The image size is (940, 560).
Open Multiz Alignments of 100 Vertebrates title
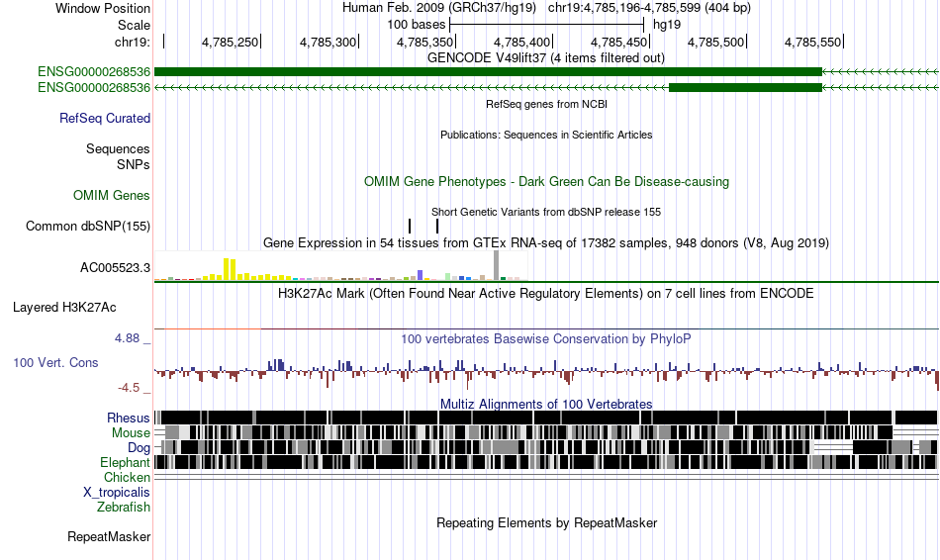(546, 404)
